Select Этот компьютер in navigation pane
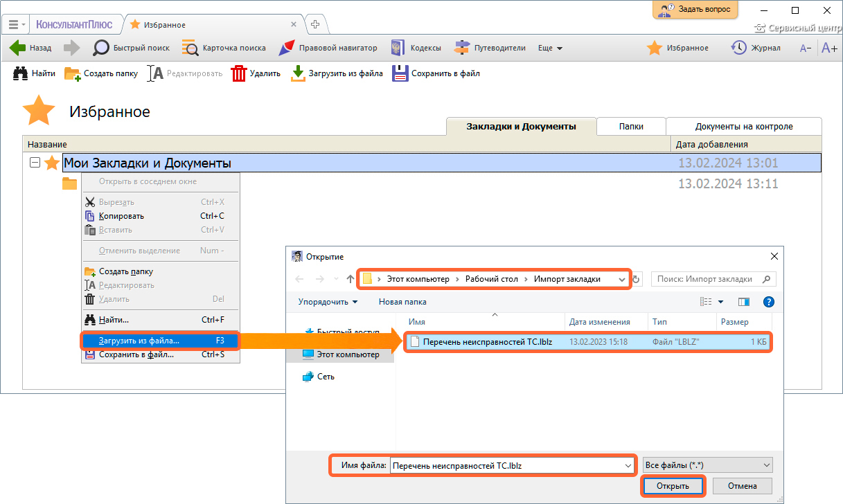The image size is (843, 504). 341,354
